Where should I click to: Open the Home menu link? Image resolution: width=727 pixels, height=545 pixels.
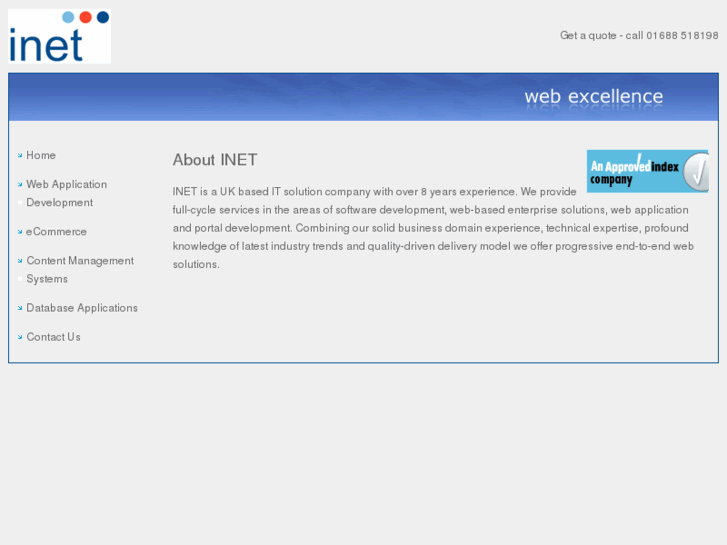(41, 155)
